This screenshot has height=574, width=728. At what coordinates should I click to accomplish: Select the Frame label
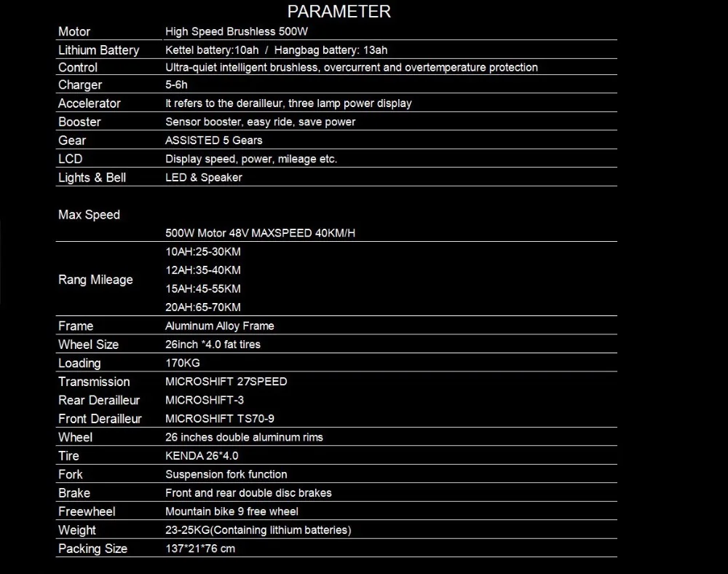point(76,326)
